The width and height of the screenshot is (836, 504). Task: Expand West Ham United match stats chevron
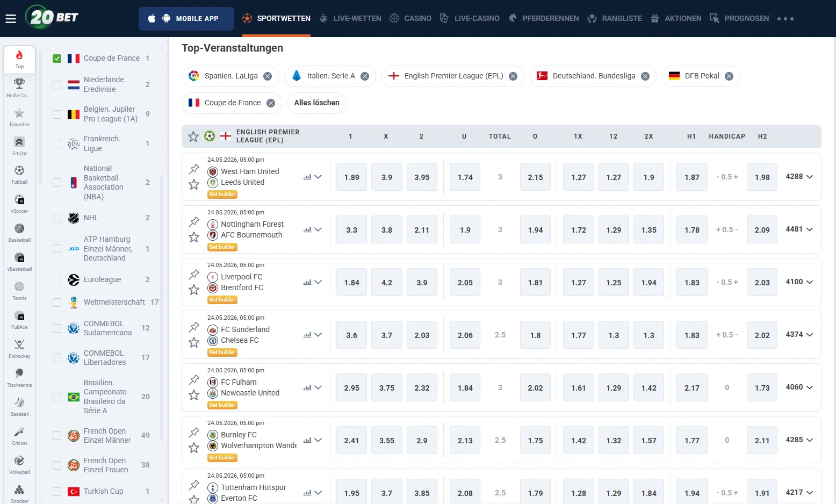tap(318, 177)
